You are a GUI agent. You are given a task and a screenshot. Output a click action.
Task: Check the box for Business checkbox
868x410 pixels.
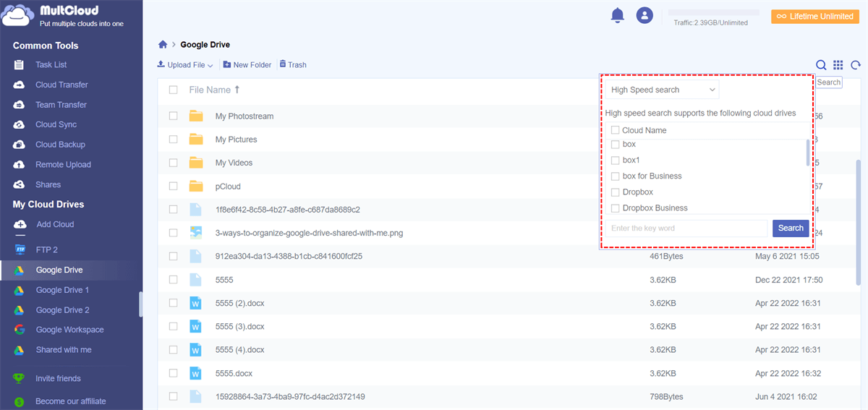pos(615,176)
